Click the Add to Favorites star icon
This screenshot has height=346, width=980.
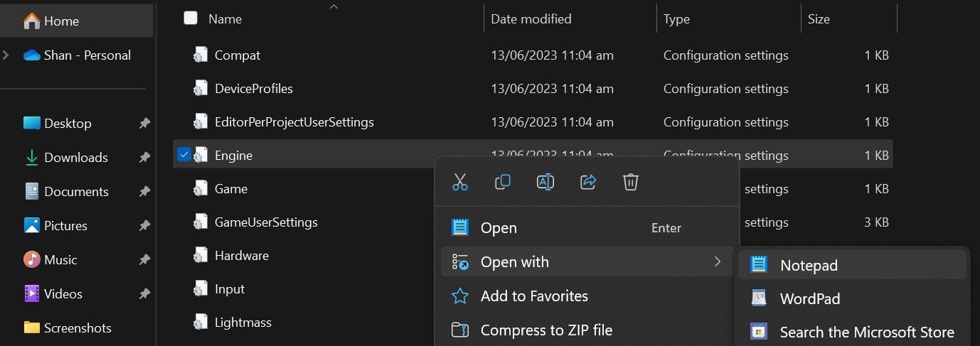pos(460,296)
